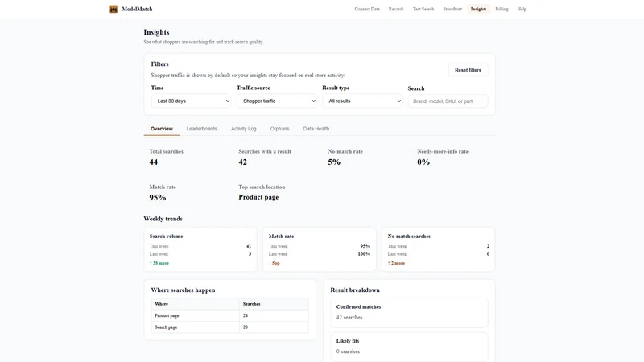View the Data Health tab
Image resolution: width=644 pixels, height=362 pixels.
[x=316, y=129]
